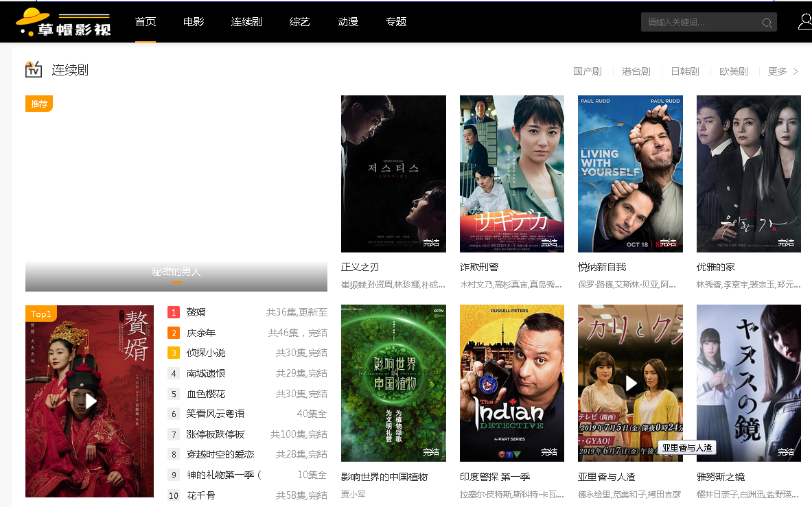Image resolution: width=812 pixels, height=507 pixels.
Task: Click play icon on 亚里香与人渣 poster
Action: tap(631, 383)
